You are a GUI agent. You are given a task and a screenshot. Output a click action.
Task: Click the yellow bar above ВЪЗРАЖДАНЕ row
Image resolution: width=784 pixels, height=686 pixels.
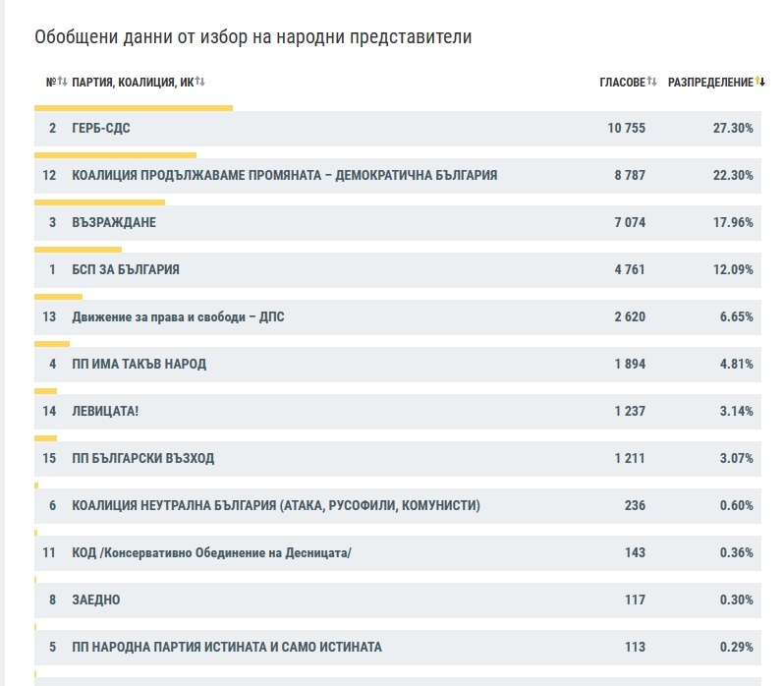(99, 201)
